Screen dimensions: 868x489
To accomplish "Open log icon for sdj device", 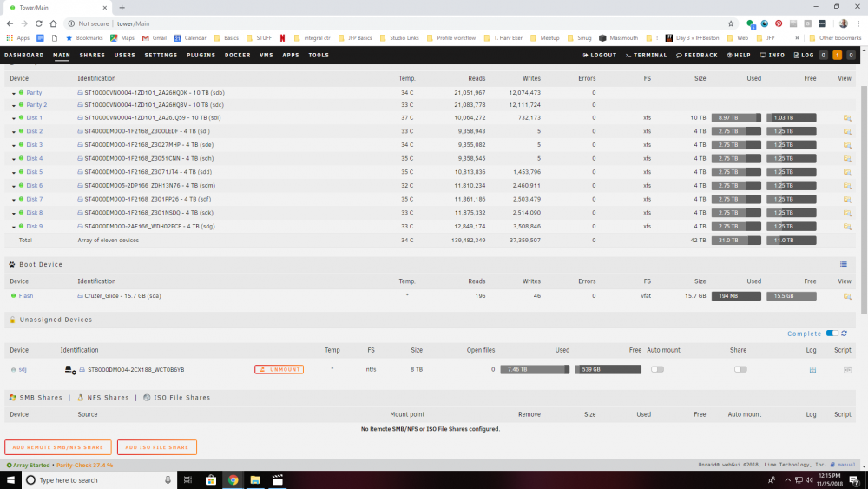I will [x=812, y=370].
